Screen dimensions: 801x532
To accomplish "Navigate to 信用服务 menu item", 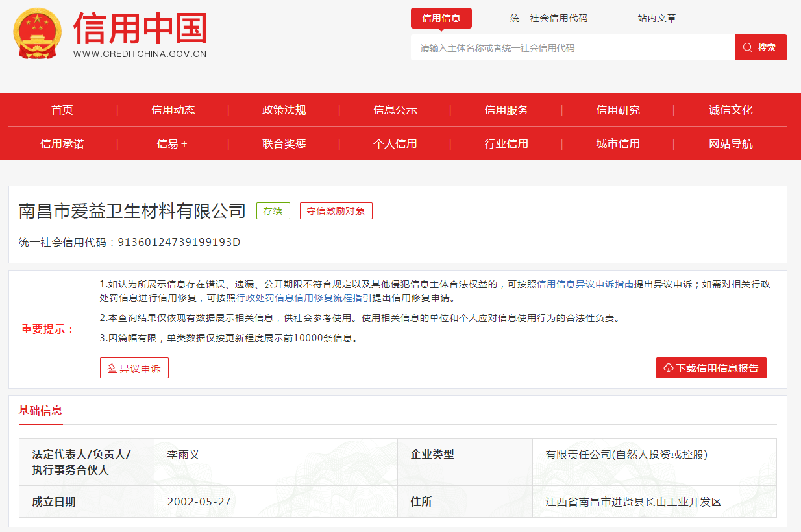I will (506, 110).
